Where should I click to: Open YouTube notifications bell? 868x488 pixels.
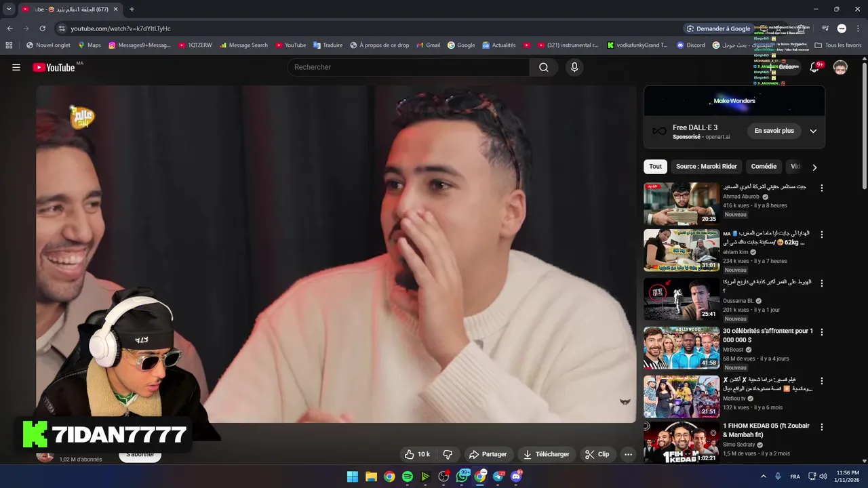tap(814, 67)
